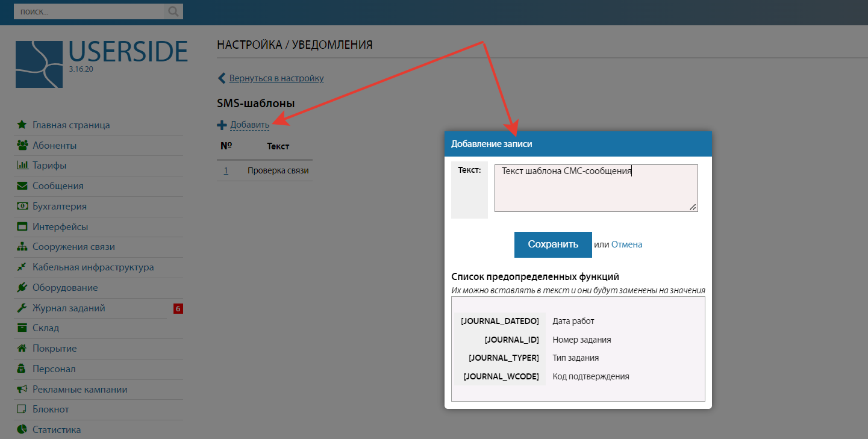
Task: Click the Текст template textarea
Action: [596, 188]
